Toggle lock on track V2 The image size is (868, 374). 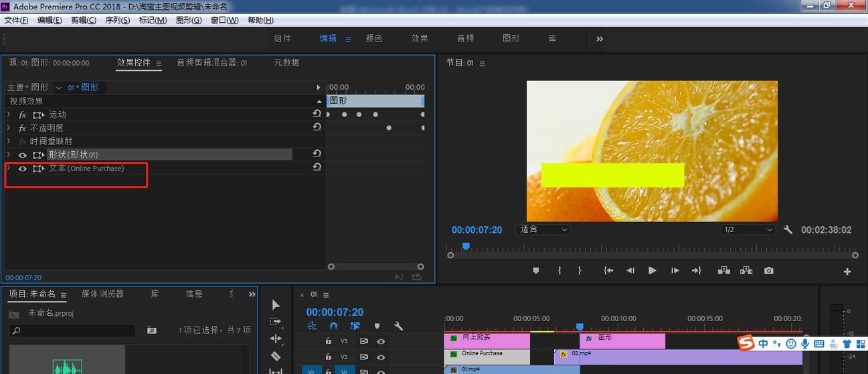tap(328, 356)
